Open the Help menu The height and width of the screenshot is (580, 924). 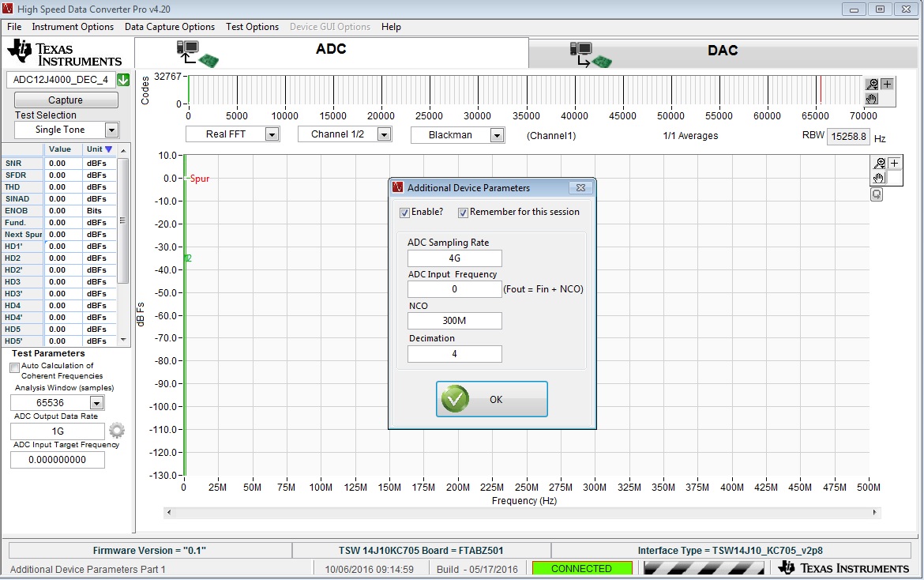coord(391,27)
